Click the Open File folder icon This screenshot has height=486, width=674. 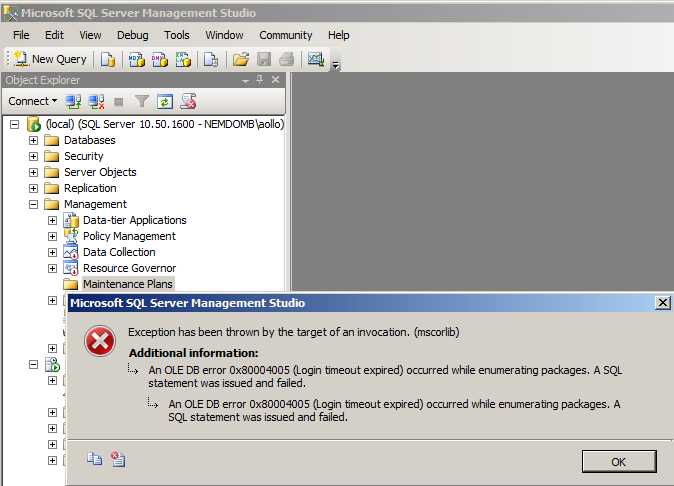(x=241, y=59)
